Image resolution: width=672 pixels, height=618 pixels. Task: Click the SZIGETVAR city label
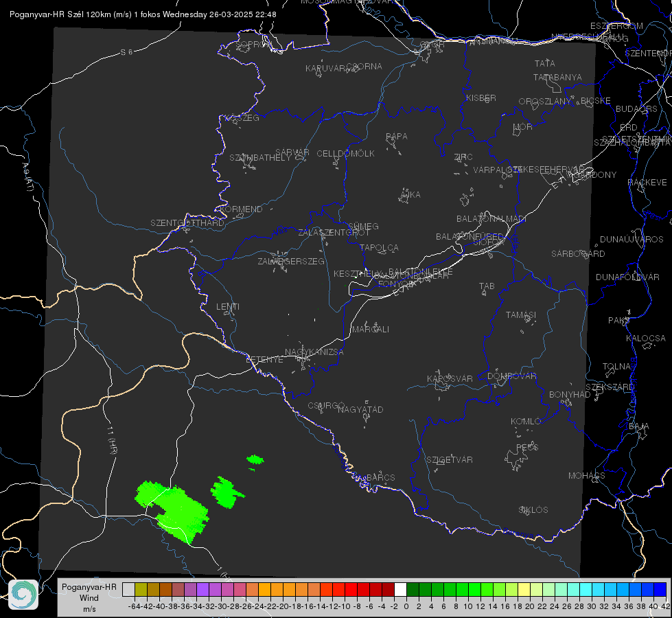(x=450, y=460)
